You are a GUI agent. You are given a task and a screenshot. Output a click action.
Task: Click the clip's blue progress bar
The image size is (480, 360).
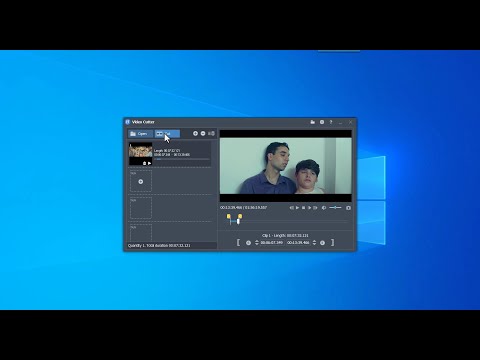point(182,159)
